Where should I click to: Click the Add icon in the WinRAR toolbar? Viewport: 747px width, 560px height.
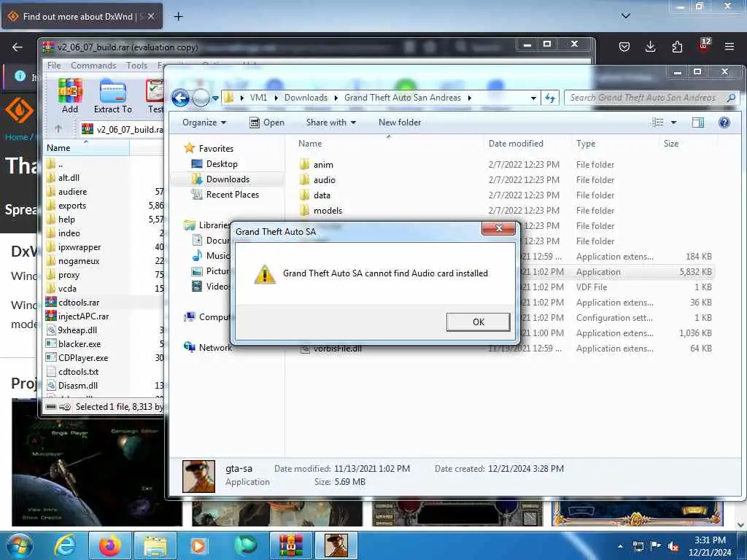pos(70,96)
